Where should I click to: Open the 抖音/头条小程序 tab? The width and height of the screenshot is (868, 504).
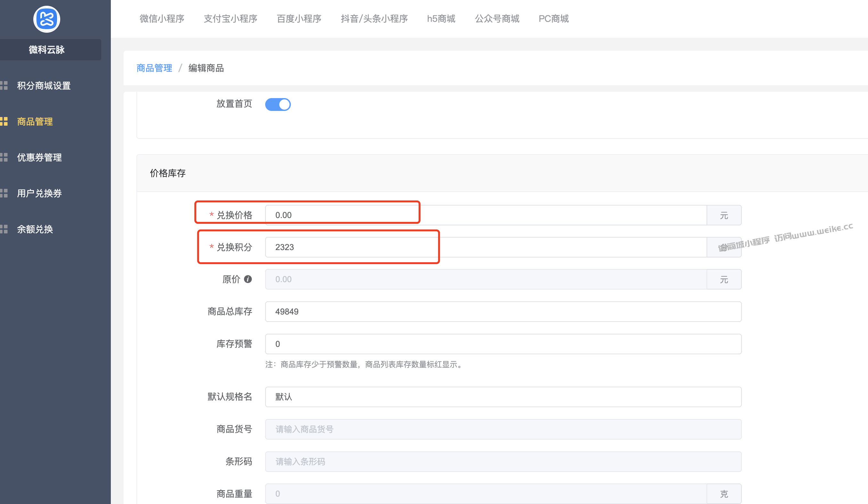point(374,19)
